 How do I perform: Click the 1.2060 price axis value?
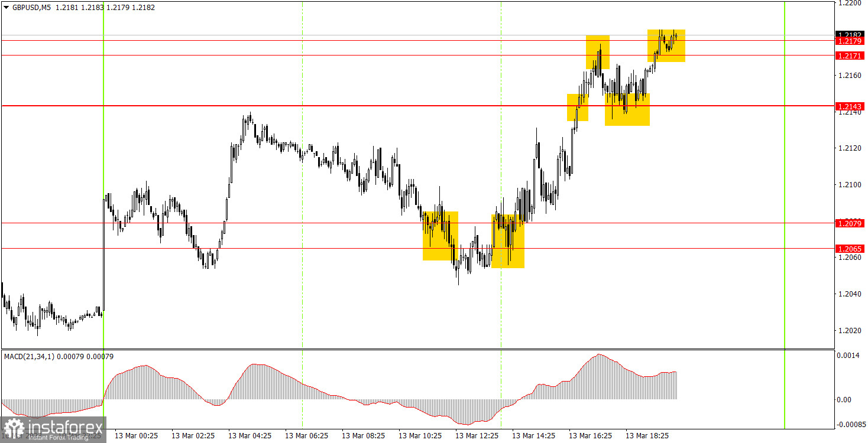tap(851, 258)
